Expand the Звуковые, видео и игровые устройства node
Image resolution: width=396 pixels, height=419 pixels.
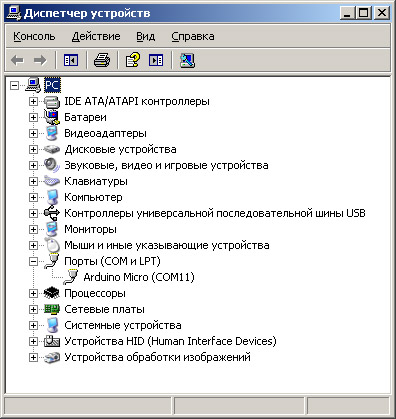[x=33, y=165]
